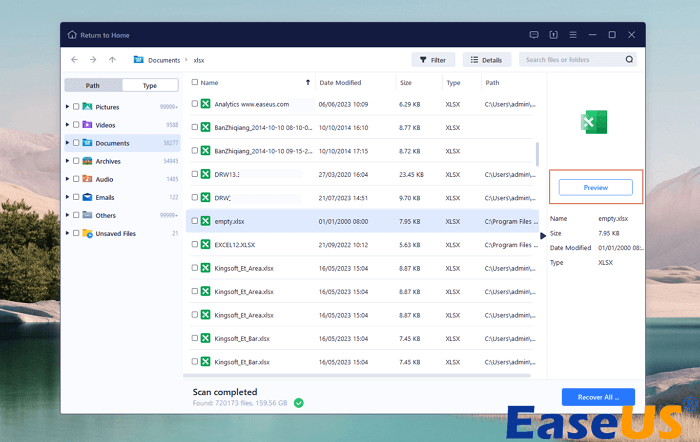Navigate up one folder level

pos(112,60)
